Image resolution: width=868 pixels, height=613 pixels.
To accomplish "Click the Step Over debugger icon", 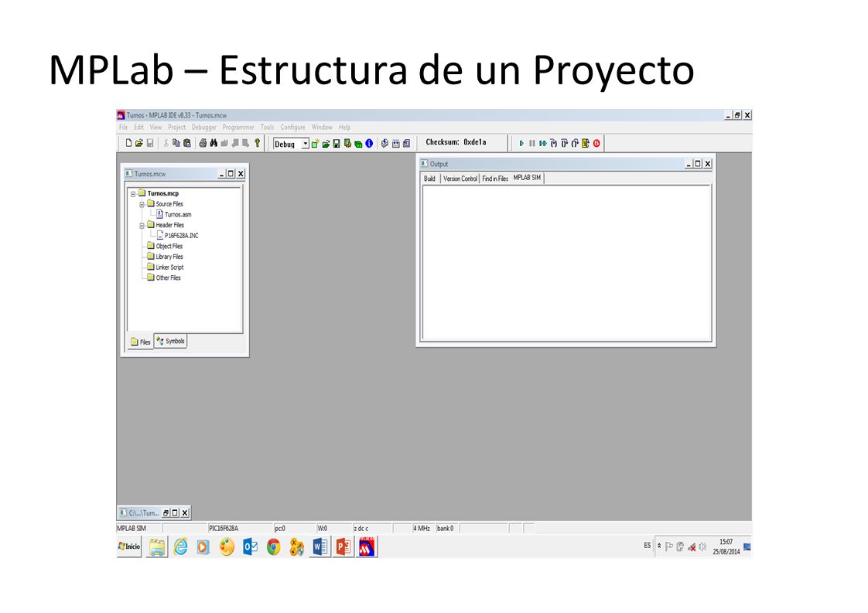I will (564, 143).
